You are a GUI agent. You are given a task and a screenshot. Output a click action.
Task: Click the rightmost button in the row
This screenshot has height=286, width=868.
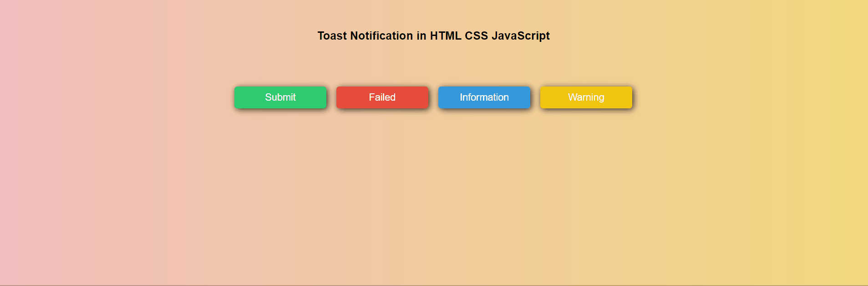click(586, 97)
